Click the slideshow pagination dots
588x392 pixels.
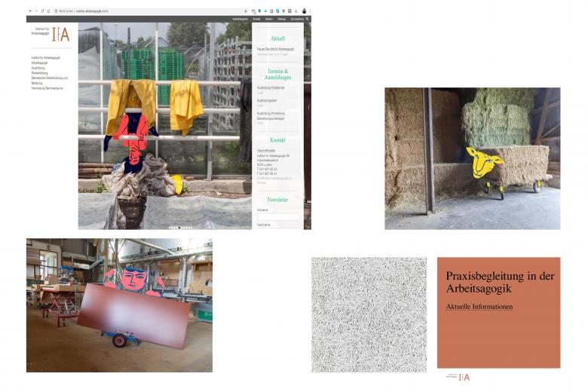(180, 227)
